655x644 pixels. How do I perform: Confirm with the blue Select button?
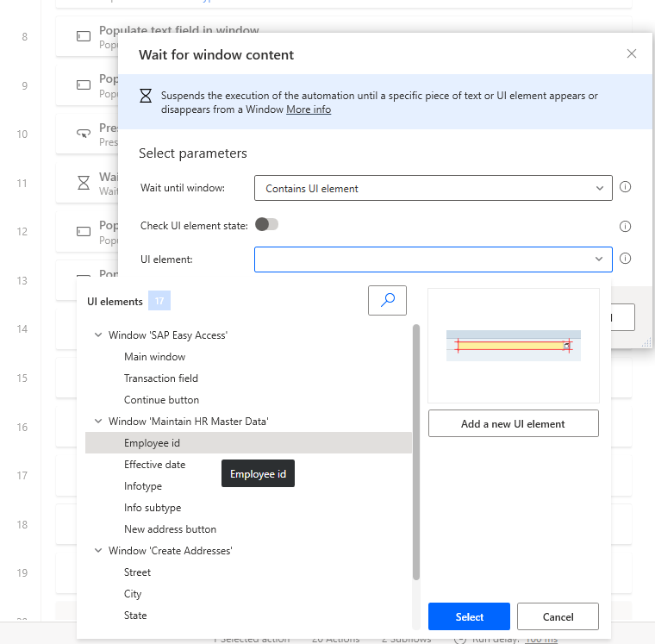tap(469, 616)
